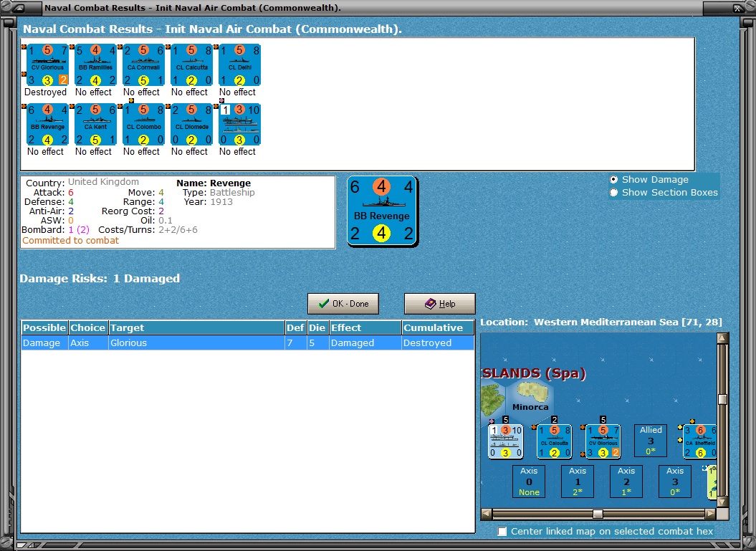Click the CA Sheffield counter on map
756x551 pixels.
point(700,441)
